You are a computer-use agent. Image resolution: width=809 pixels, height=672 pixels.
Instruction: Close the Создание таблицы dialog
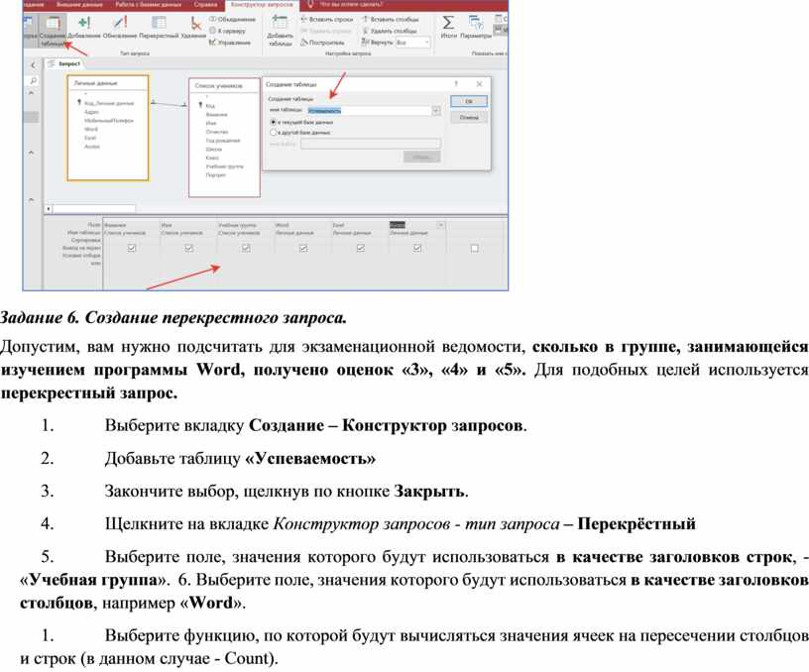[479, 84]
